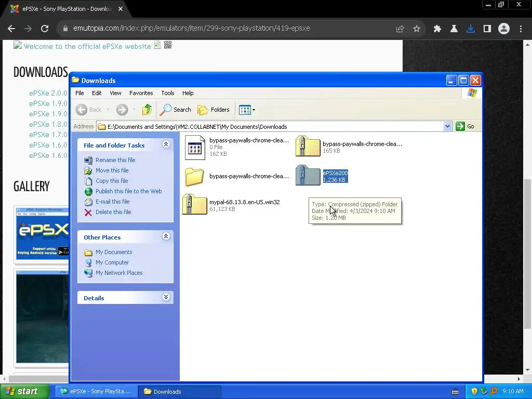Image resolution: width=532 pixels, height=399 pixels.
Task: Open Chrome extensions puzzle icon
Action: tap(437, 29)
